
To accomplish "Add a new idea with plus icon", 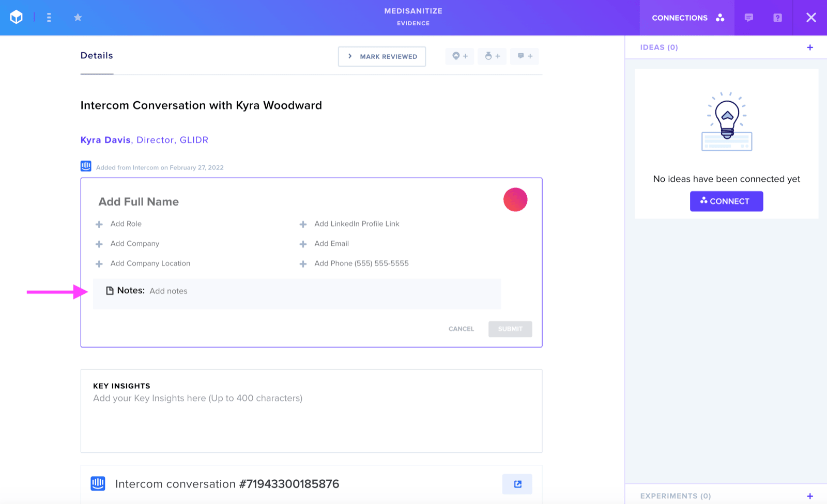I will (810, 48).
